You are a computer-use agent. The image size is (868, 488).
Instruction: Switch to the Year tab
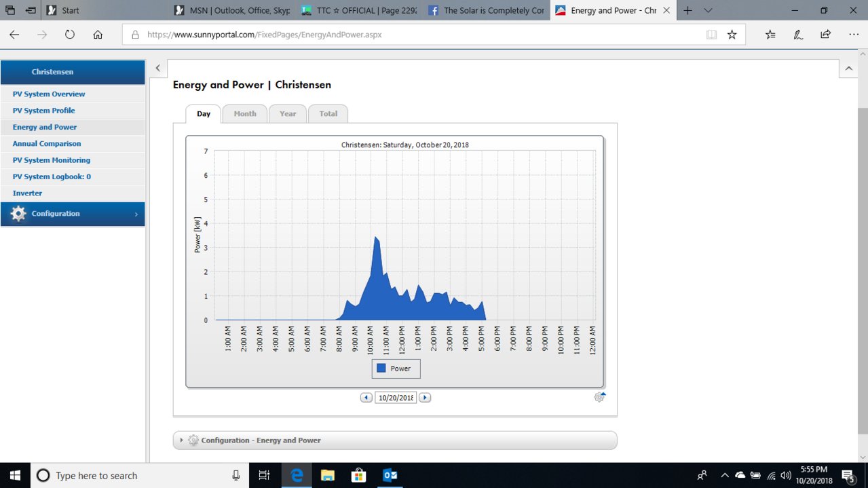288,113
